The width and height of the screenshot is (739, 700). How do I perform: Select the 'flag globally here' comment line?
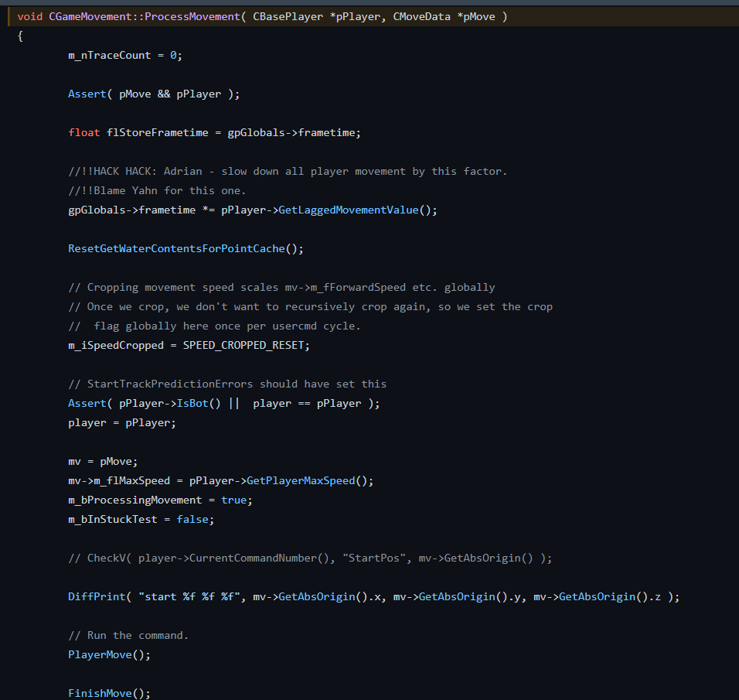click(x=214, y=326)
